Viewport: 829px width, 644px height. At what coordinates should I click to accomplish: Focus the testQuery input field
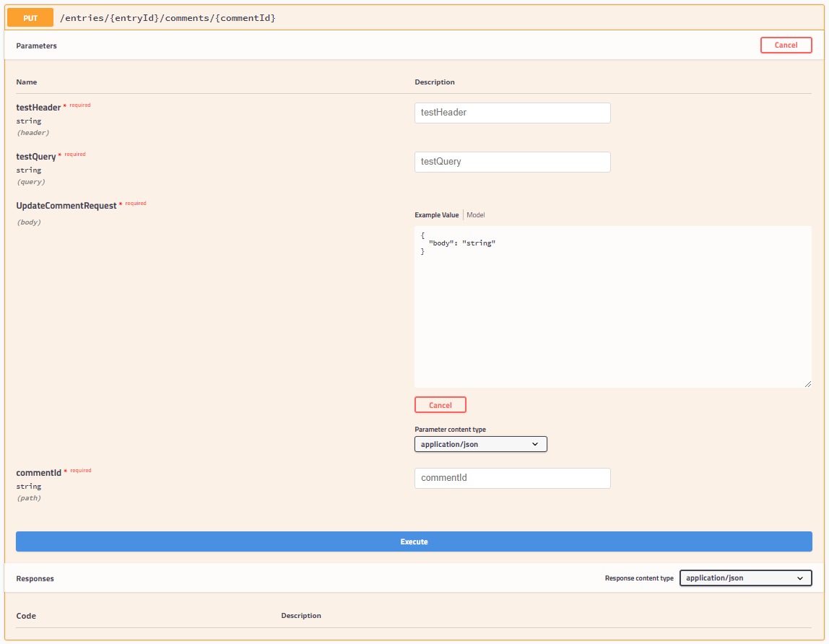(512, 162)
